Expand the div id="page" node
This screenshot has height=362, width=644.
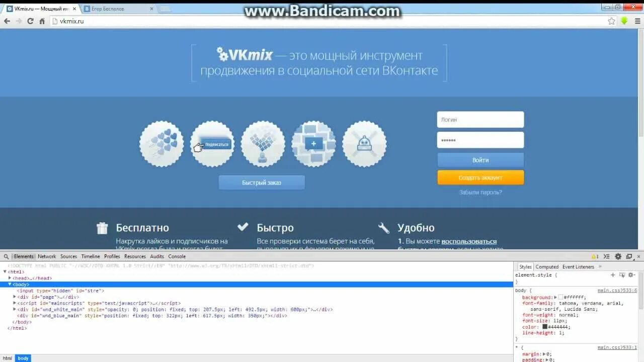15,297
